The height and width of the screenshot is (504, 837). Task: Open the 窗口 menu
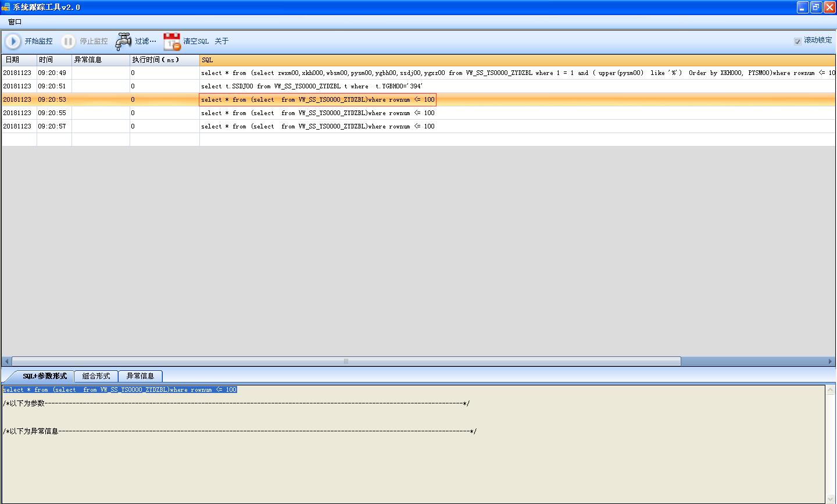(x=15, y=22)
